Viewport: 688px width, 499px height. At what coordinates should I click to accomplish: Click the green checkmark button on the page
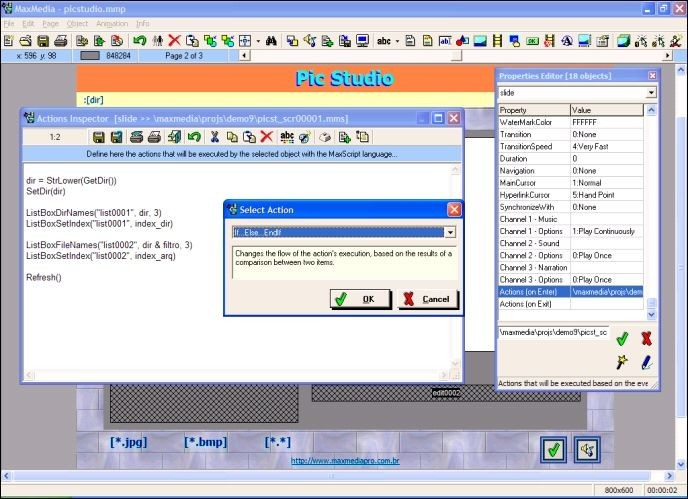tap(553, 449)
